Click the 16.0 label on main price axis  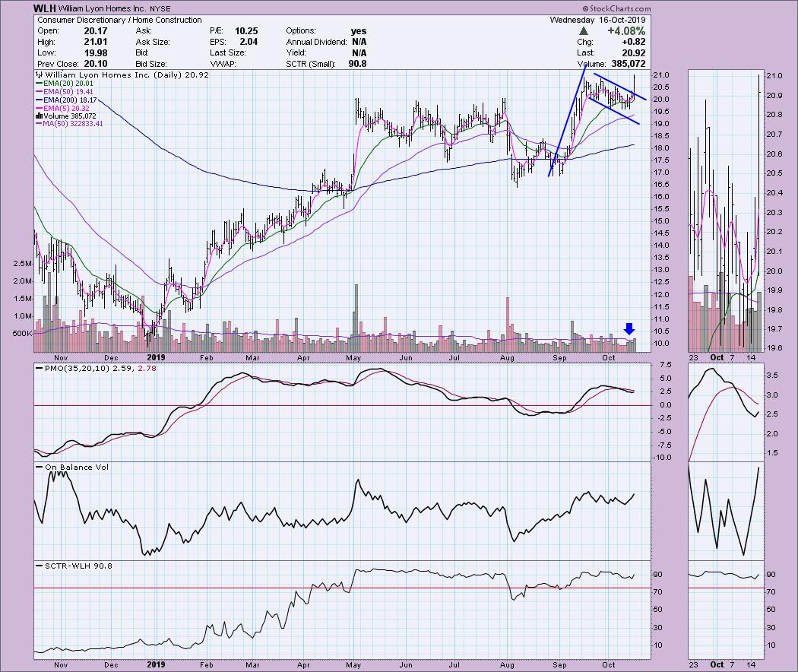[660, 197]
